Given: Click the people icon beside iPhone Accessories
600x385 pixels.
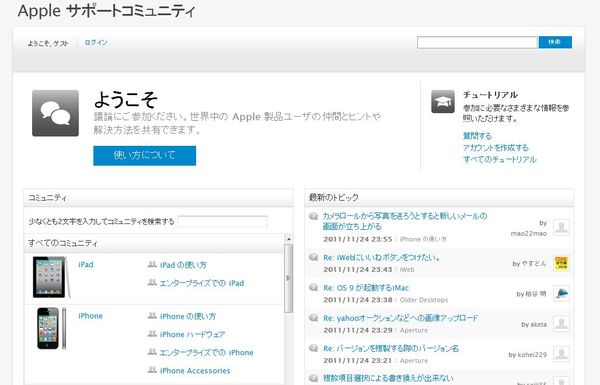Looking at the screenshot, I should click(x=152, y=370).
